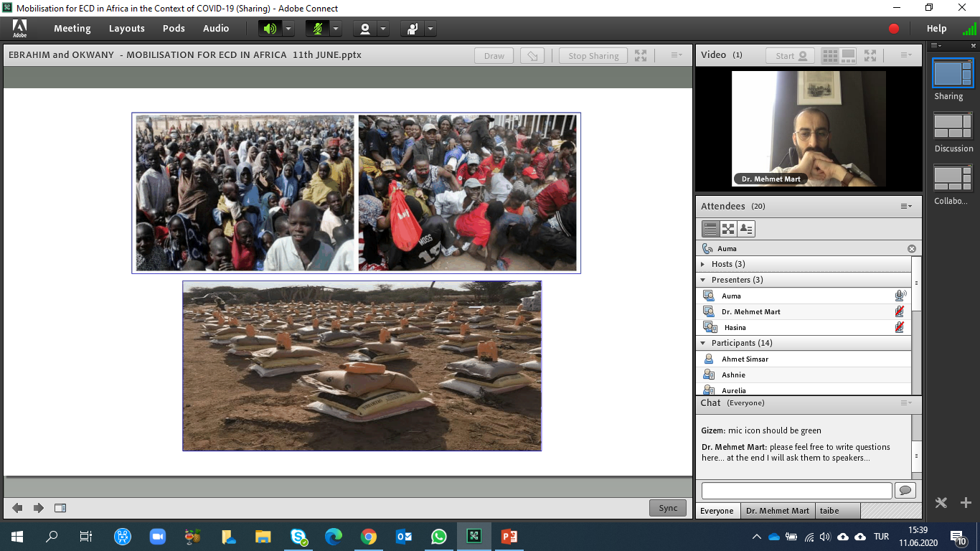Open PowerPoint from the Windows taskbar

click(509, 536)
